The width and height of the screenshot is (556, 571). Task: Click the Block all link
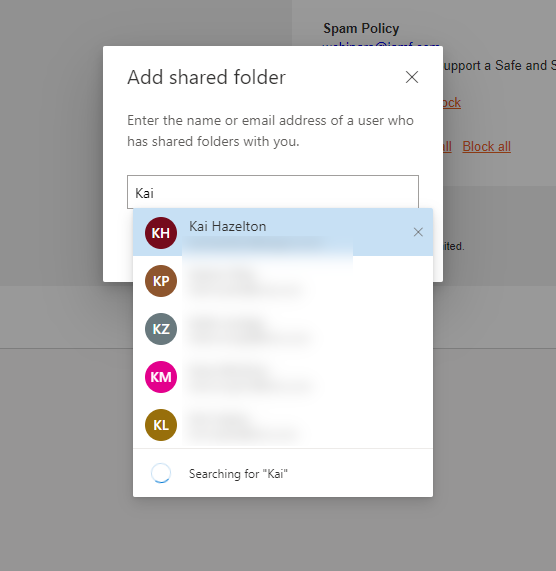point(486,146)
